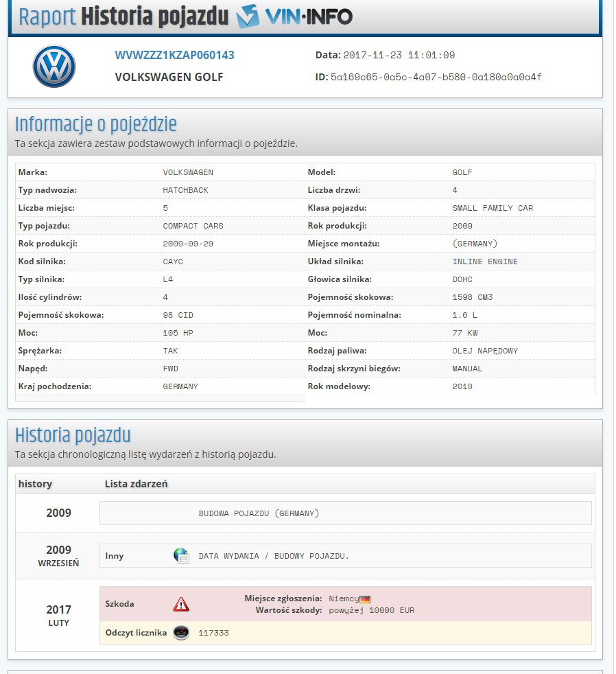Click the 'Klasa pojazdu:' label

[337, 208]
